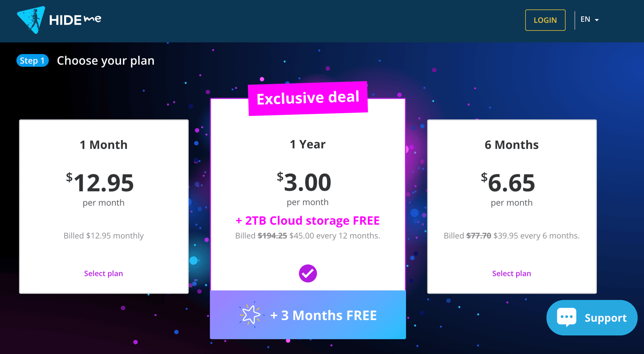Viewport: 644px width, 354px height.
Task: Click the + 2TB Cloud storage FREE text
Action: (x=308, y=220)
